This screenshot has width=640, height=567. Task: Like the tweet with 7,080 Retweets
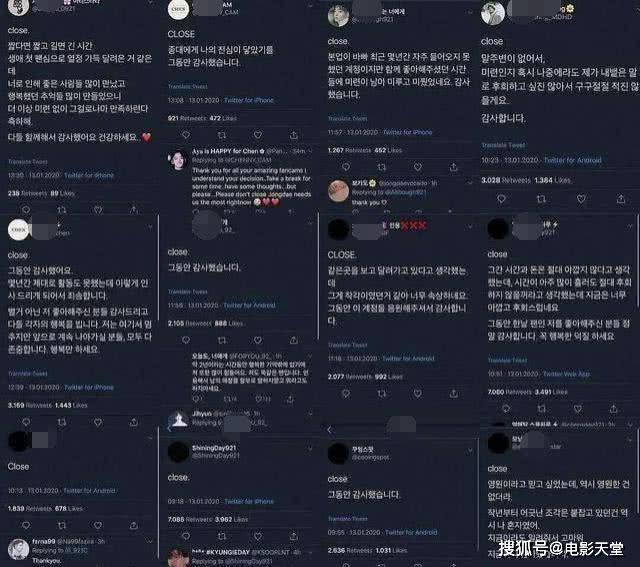click(x=578, y=409)
